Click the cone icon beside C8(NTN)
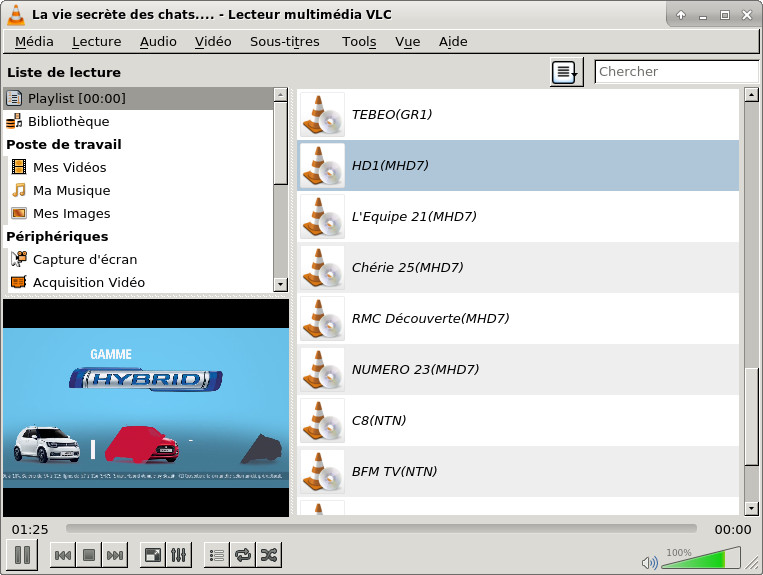Image resolution: width=763 pixels, height=575 pixels. (322, 420)
